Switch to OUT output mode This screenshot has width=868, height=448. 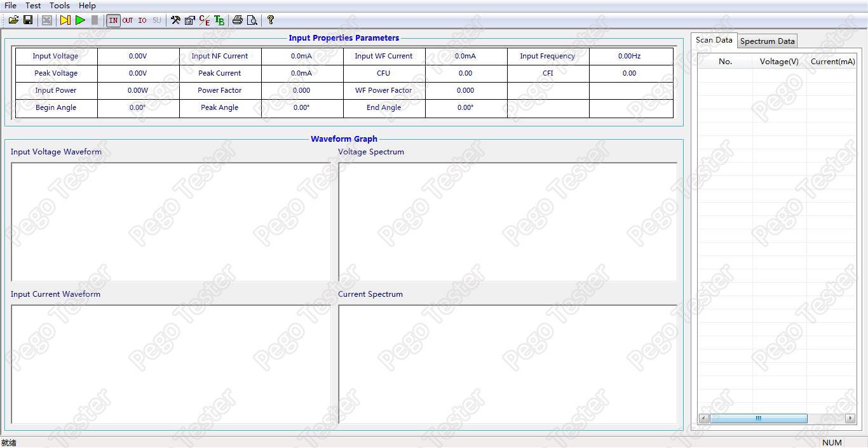(x=128, y=20)
